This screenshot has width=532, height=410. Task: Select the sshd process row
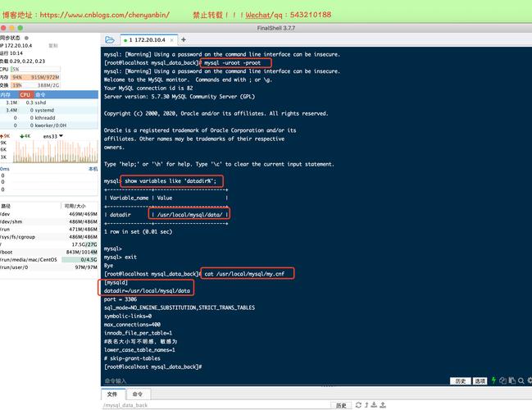pos(49,102)
